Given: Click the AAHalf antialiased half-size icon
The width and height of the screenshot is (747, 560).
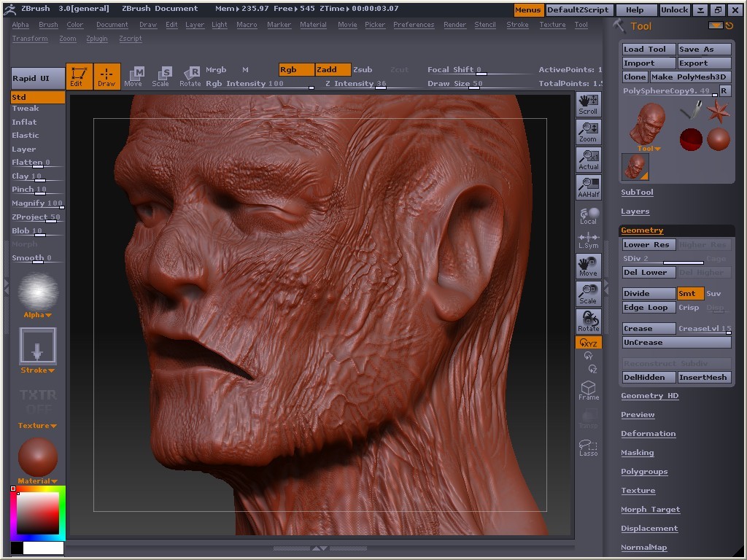Looking at the screenshot, I should (x=589, y=187).
